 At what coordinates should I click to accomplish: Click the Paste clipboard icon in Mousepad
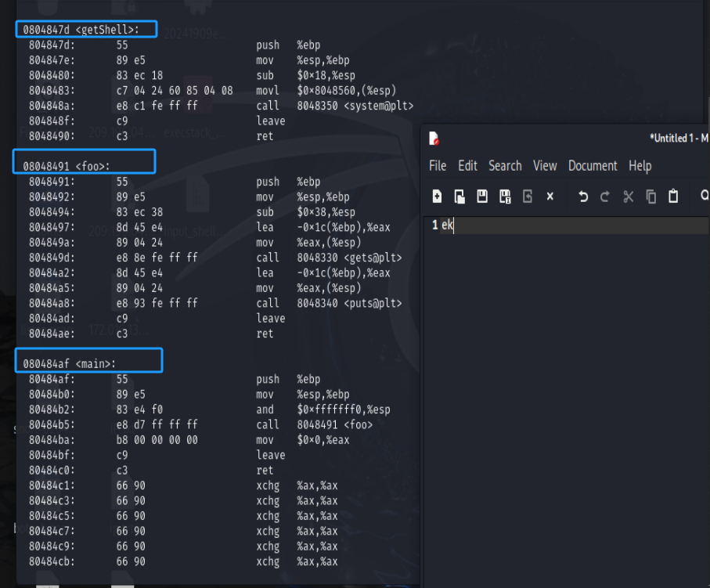tap(673, 197)
